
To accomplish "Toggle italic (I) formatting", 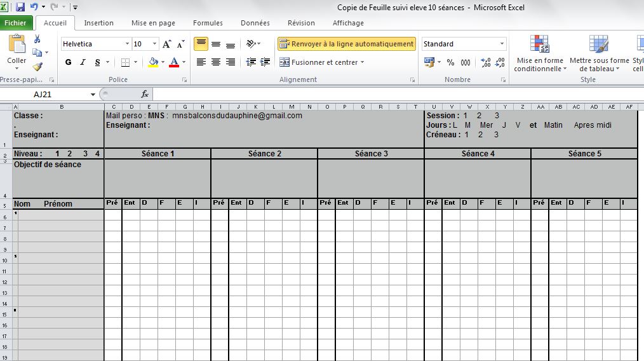I will coord(83,62).
